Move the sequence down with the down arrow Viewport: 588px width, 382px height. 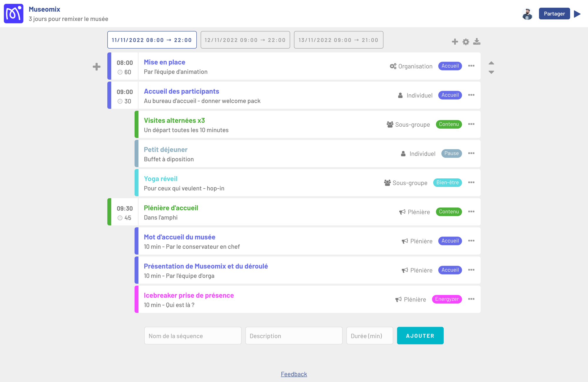click(491, 72)
